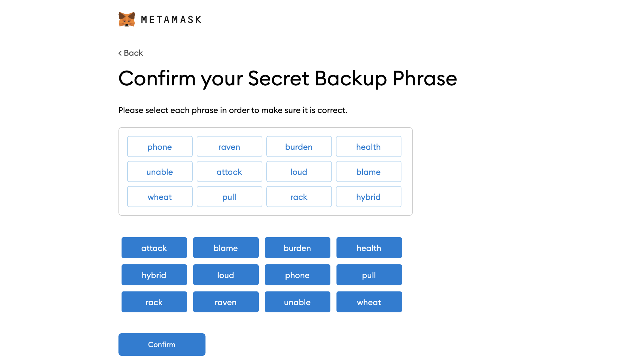Click the METAMASK wordmark text

coord(171,20)
